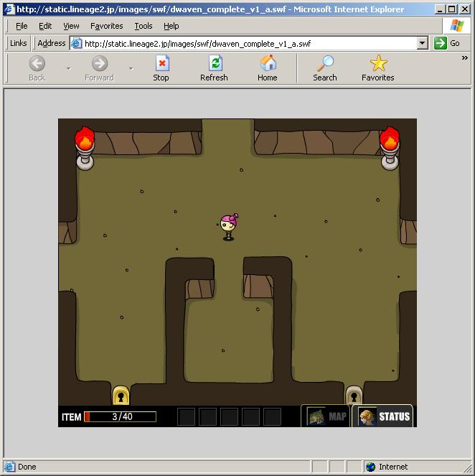475x476 pixels.
Task: Click the Internet zone globe icon
Action: pyautogui.click(x=370, y=467)
